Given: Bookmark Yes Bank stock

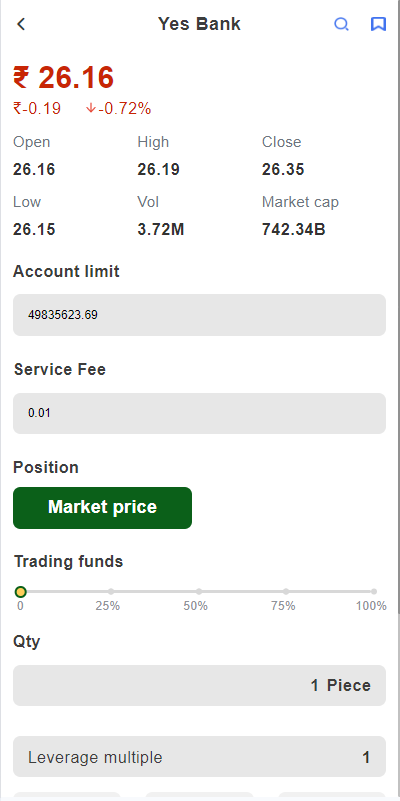Looking at the screenshot, I should 378,24.
